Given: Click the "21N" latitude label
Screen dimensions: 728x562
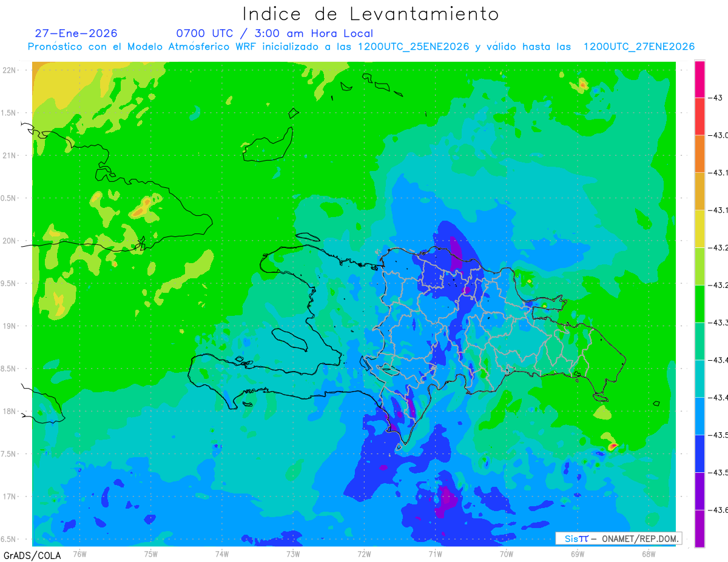Looking at the screenshot, I should (9, 155).
